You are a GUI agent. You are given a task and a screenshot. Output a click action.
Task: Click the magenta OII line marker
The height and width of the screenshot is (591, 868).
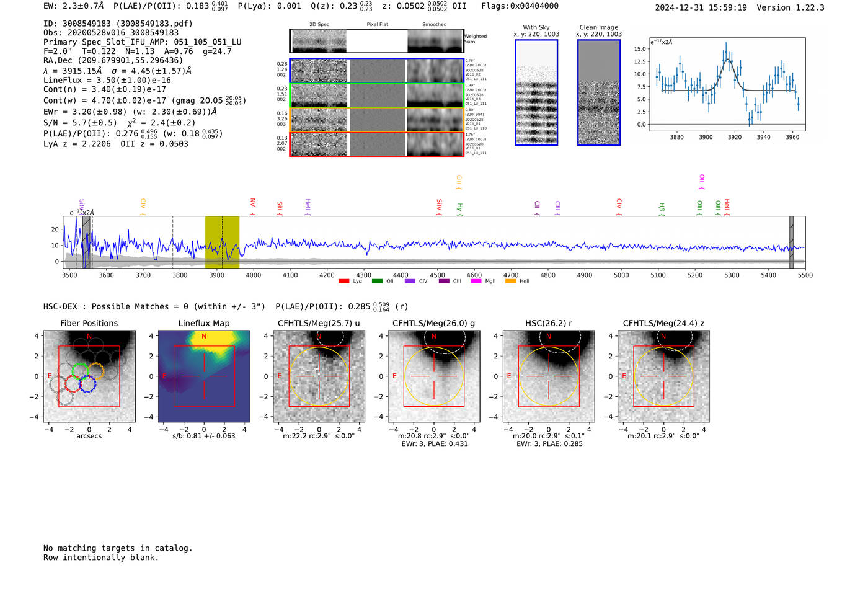pos(701,182)
